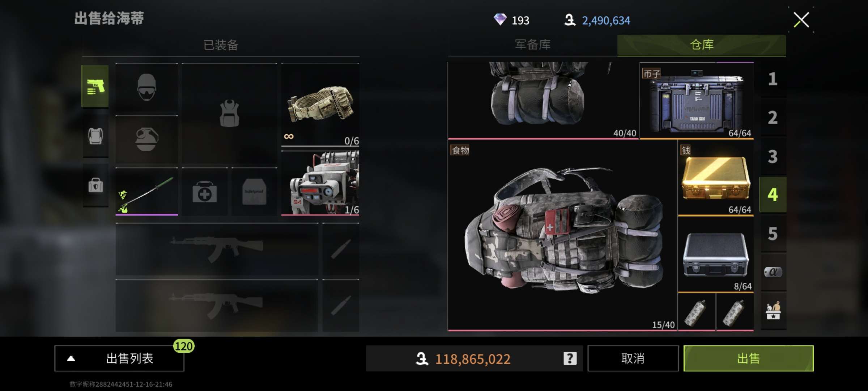
Task: Select the green katana melee weapon
Action: point(146,192)
